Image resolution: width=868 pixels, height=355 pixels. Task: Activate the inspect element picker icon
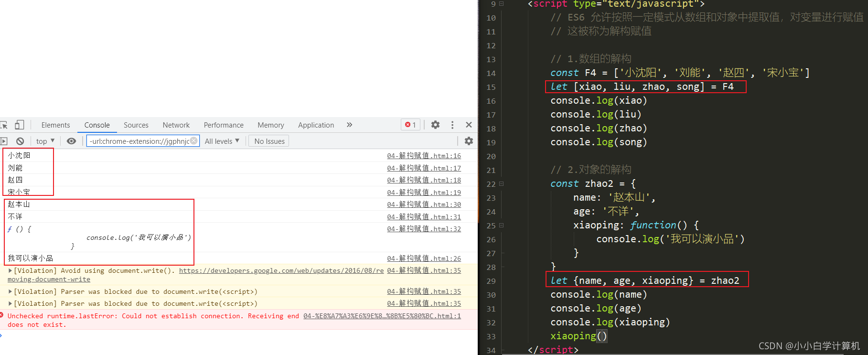[x=4, y=125]
